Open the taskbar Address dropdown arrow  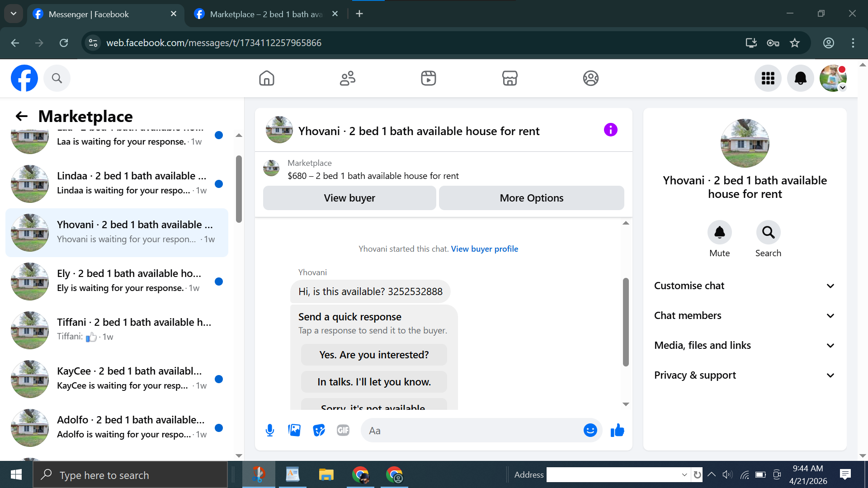684,475
